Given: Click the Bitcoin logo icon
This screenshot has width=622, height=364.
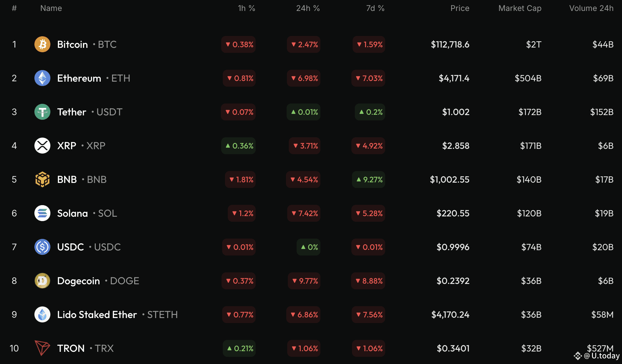Looking at the screenshot, I should (42, 44).
